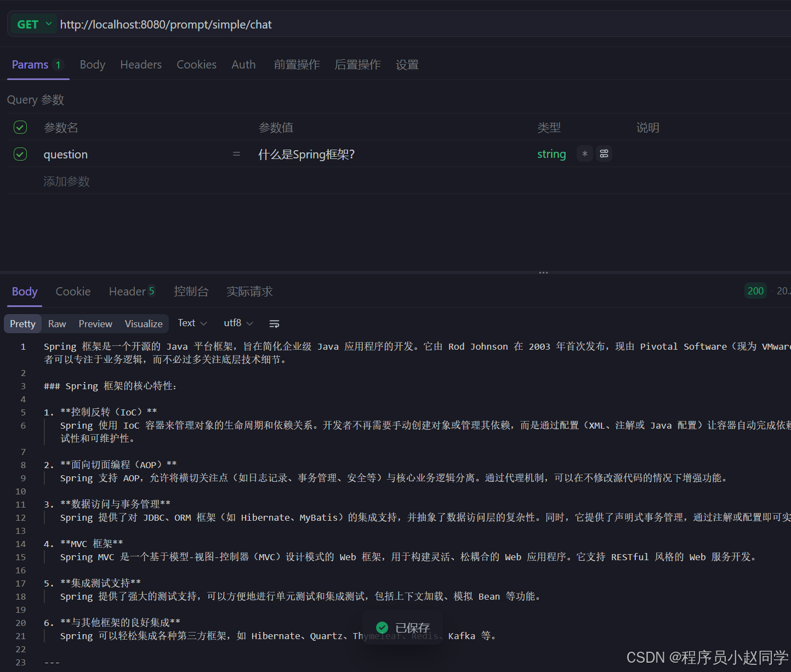Click the required asterisk icon beside string type
Viewport: 791px width, 672px height.
pos(584,153)
